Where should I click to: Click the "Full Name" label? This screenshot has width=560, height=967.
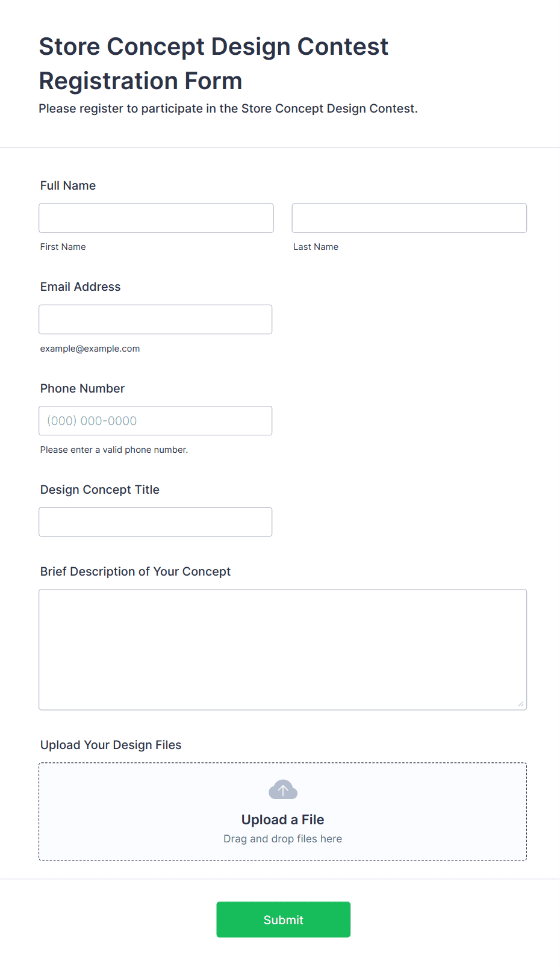click(68, 185)
